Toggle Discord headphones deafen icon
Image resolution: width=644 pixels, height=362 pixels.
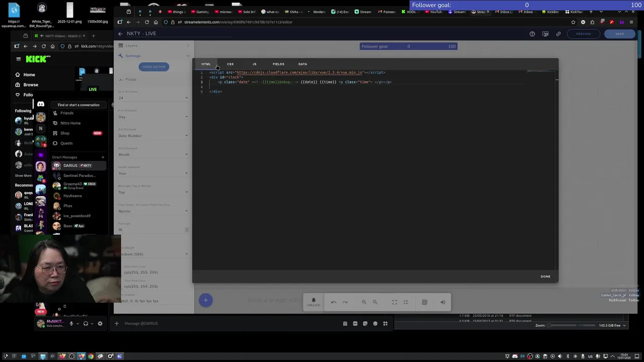tap(86, 324)
